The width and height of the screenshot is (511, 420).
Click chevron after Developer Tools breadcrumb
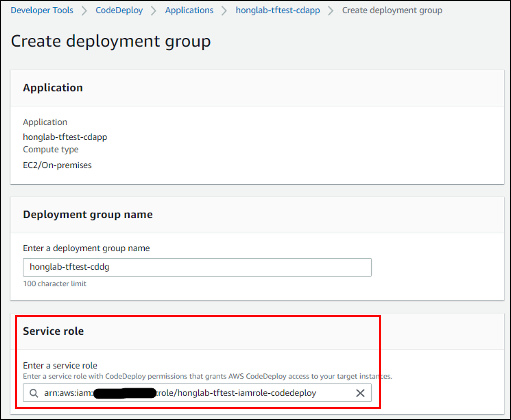pyautogui.click(x=84, y=11)
